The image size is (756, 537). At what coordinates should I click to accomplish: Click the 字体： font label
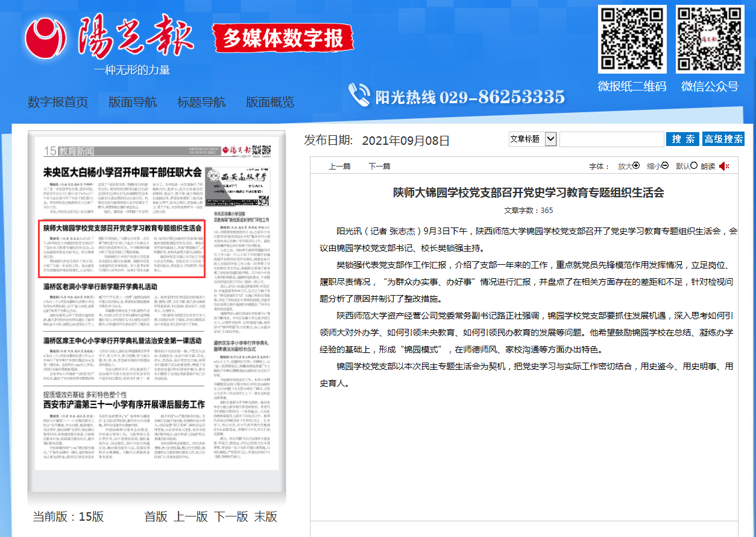click(x=599, y=167)
